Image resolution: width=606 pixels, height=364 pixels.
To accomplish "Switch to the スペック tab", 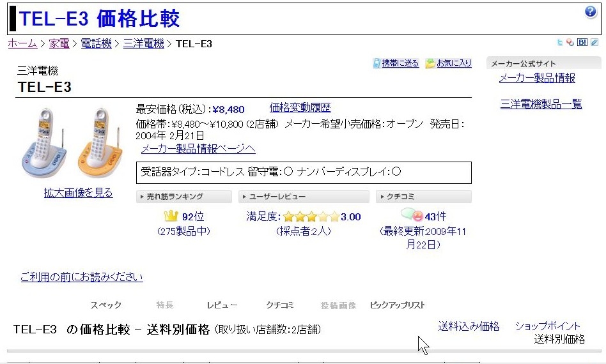I will [x=106, y=305].
